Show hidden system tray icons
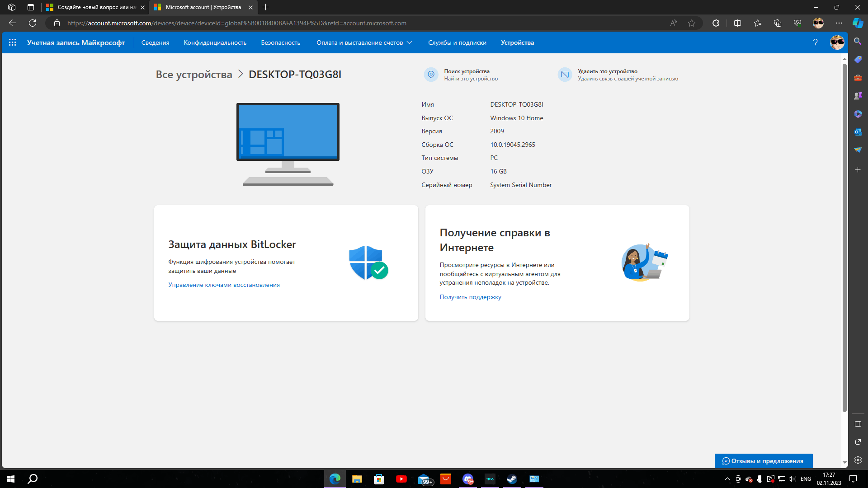Image resolution: width=868 pixels, height=488 pixels. (727, 479)
